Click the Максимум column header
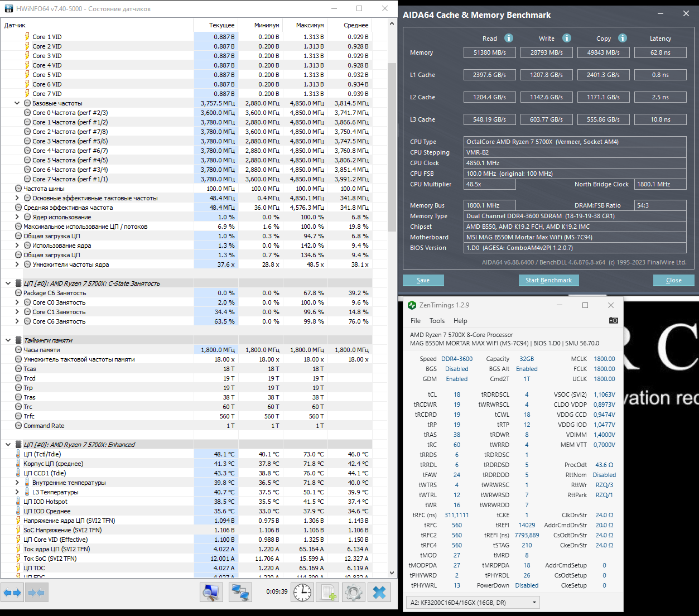The width and height of the screenshot is (699, 616). [305, 25]
